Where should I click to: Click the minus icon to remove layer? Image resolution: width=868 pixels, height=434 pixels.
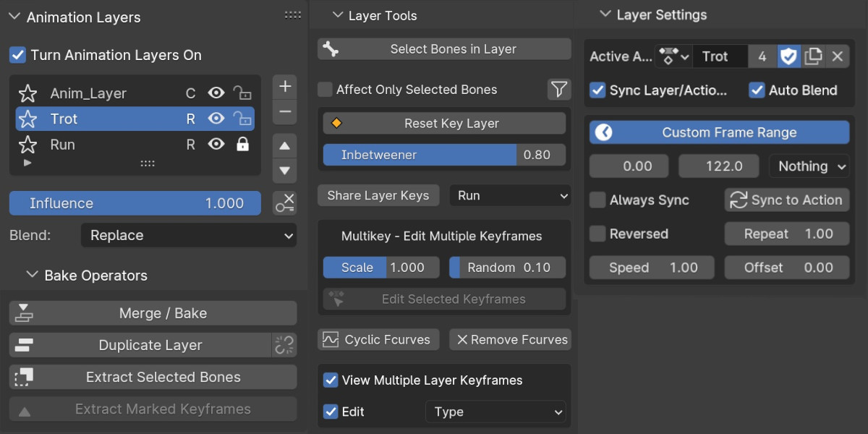click(x=285, y=112)
